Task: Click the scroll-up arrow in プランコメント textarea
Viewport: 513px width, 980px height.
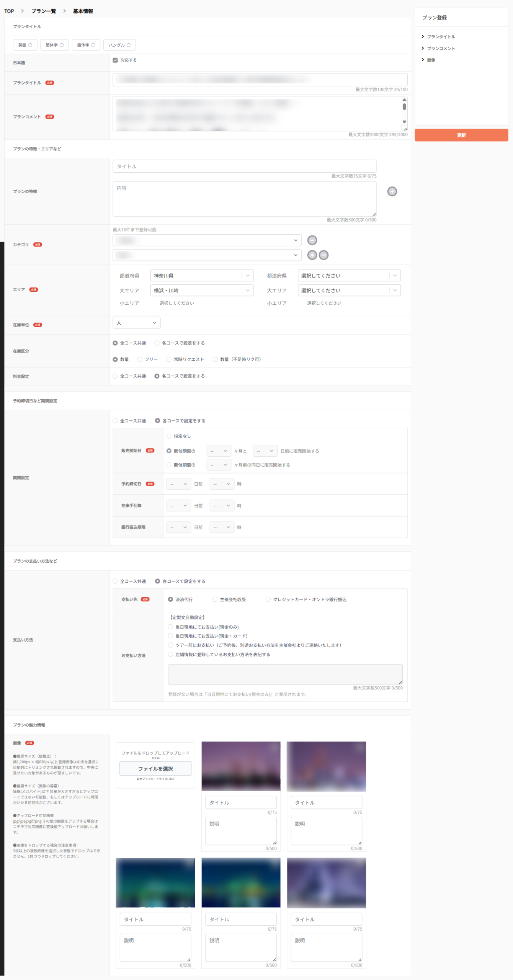Action: point(404,100)
